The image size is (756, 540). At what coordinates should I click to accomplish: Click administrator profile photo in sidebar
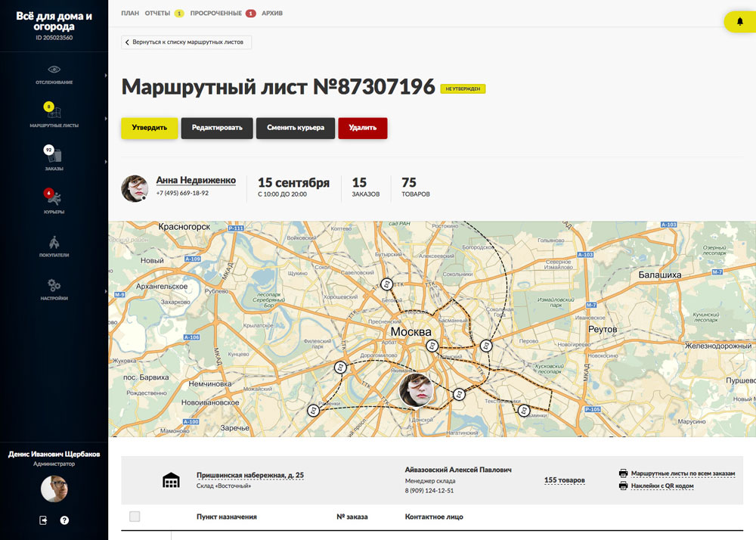pyautogui.click(x=54, y=489)
